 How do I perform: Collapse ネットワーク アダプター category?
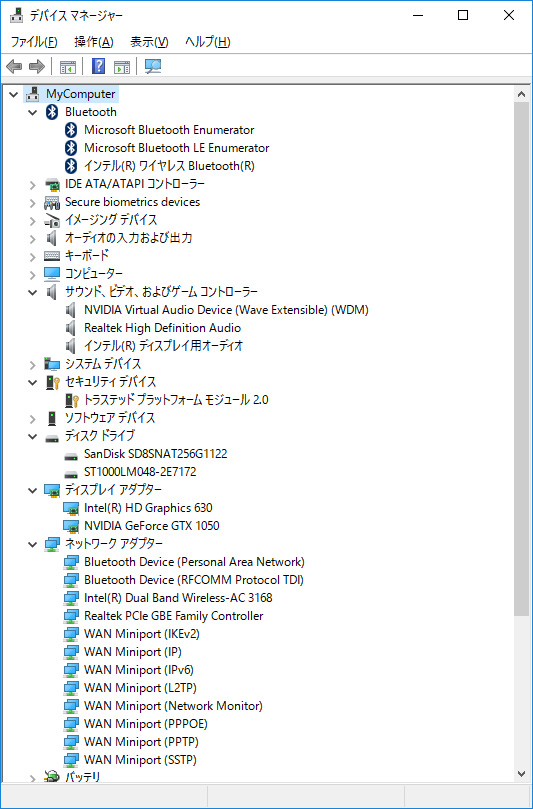coord(33,544)
